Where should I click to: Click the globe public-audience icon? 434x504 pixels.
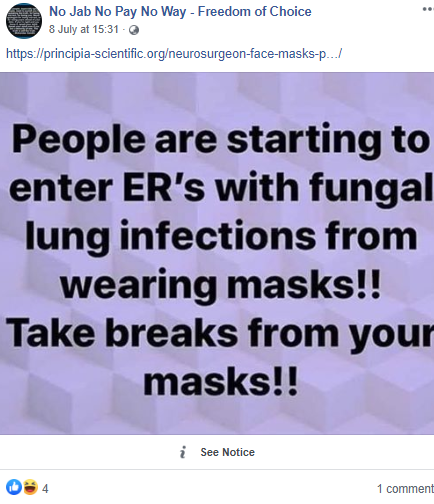pos(134,30)
